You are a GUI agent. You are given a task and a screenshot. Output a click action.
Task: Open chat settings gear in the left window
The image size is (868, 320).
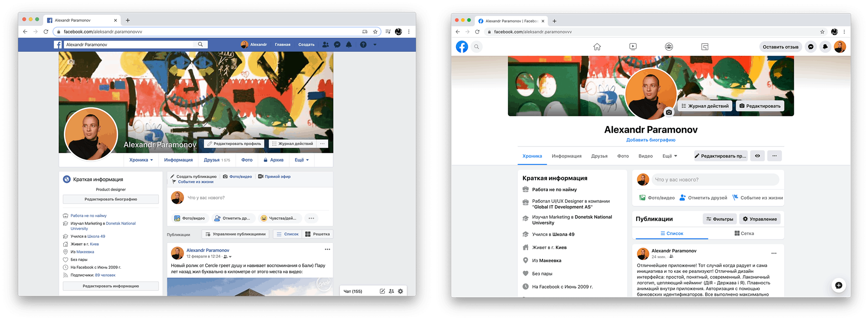pyautogui.click(x=401, y=291)
